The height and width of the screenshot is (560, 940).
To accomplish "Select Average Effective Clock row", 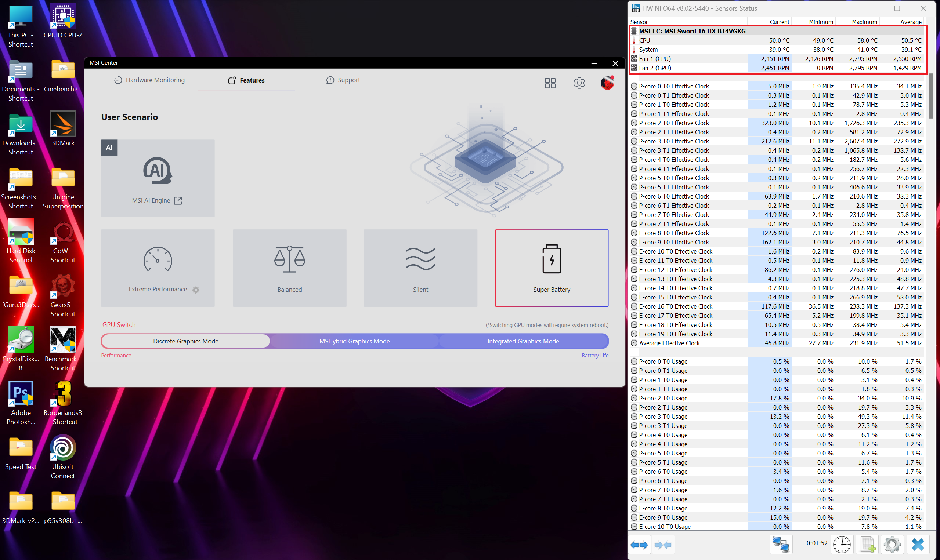I will pyautogui.click(x=777, y=343).
